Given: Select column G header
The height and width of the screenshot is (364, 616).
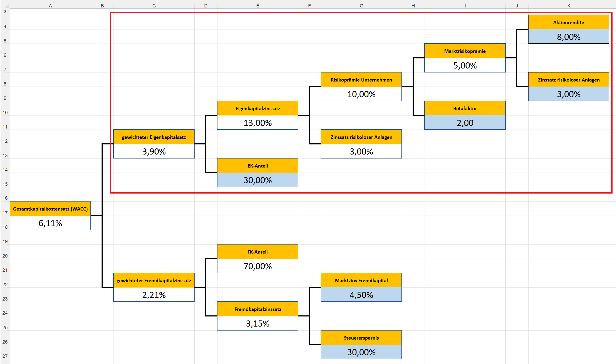Looking at the screenshot, I should coord(361,6).
